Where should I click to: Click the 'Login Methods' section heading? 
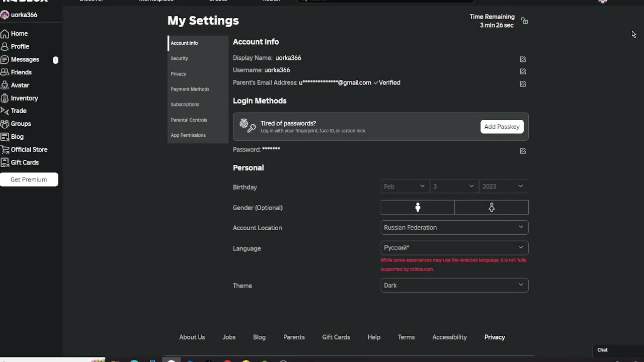(260, 101)
